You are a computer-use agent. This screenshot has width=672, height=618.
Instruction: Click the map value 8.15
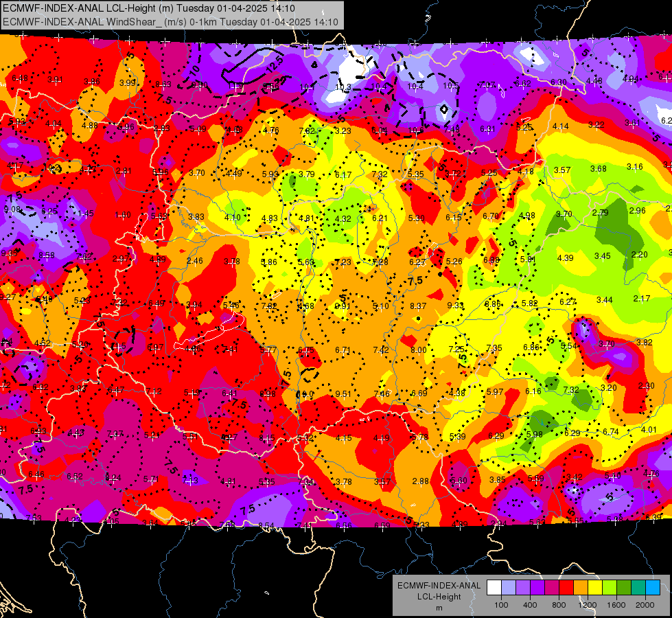tap(267, 438)
